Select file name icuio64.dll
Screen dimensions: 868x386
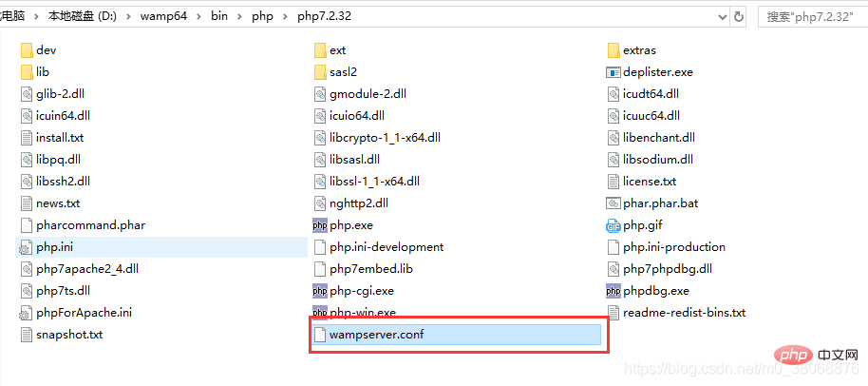(x=356, y=116)
